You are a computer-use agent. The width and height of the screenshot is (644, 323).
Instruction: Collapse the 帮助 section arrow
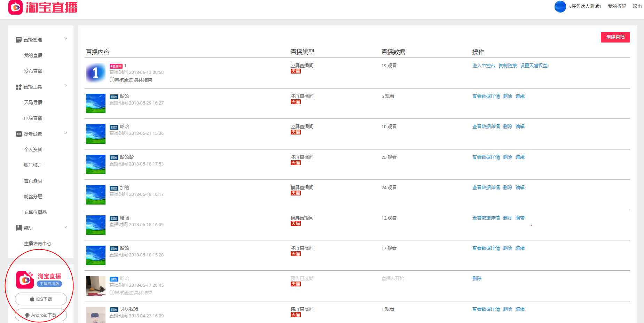[65, 227]
